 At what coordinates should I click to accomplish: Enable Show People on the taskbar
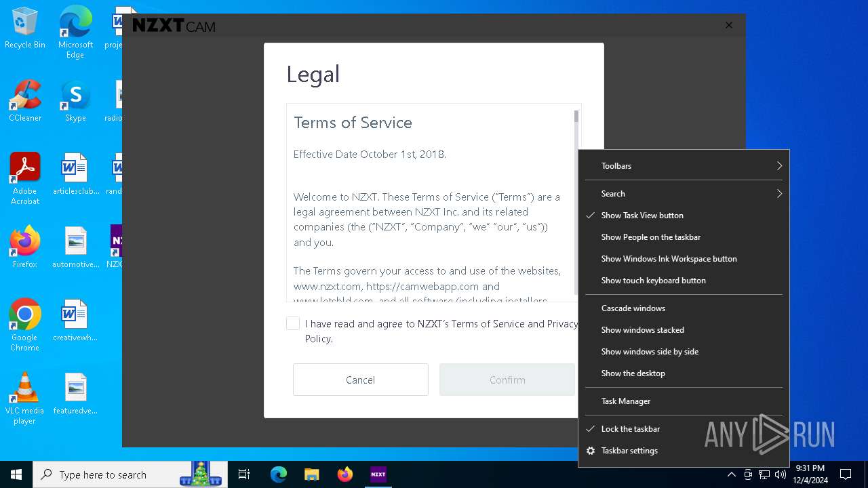click(684, 237)
